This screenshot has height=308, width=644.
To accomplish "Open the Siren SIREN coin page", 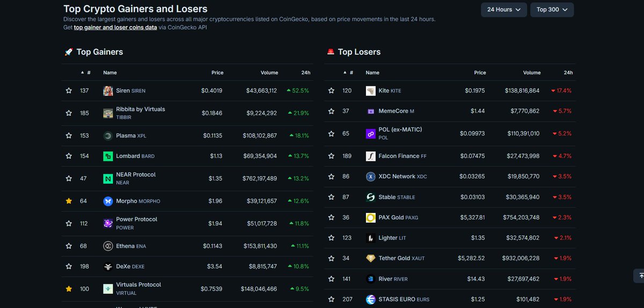I will coord(131,91).
